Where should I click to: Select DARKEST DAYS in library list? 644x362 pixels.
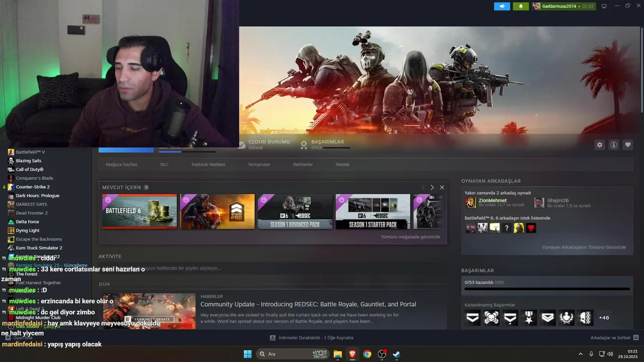(x=31, y=204)
